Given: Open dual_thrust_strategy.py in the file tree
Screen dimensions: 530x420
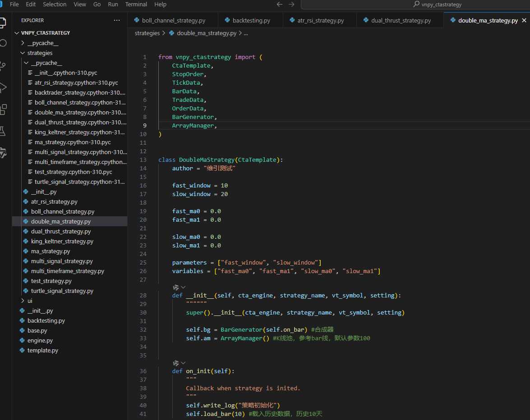Looking at the screenshot, I should (x=61, y=231).
